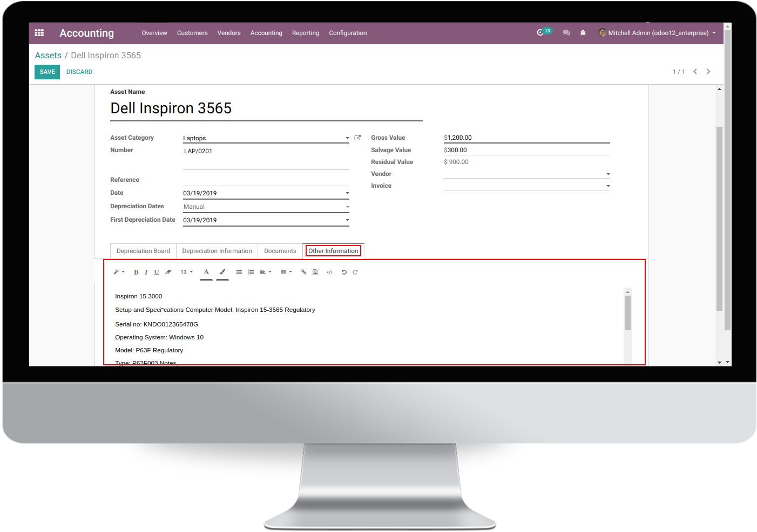Screen dimensions: 757x532
Task: Edit the Number field LAP/0201
Action: click(266, 157)
